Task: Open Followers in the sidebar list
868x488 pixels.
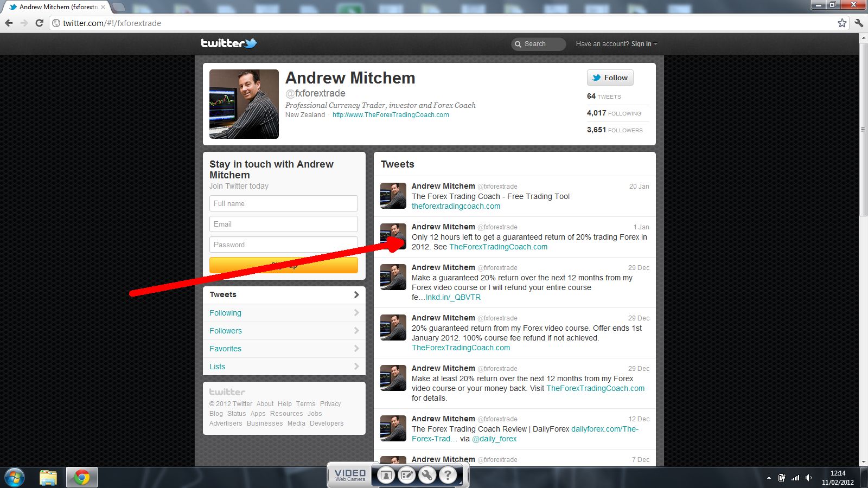Action: pos(284,331)
